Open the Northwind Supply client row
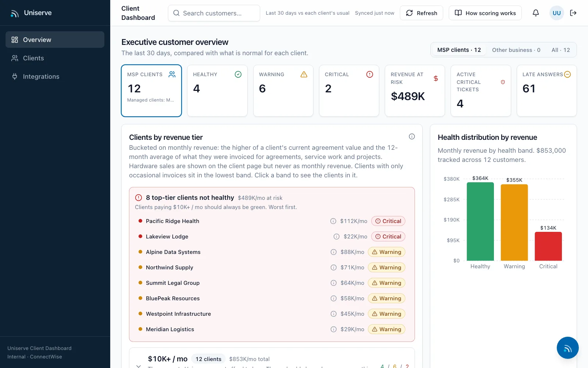588x368 pixels. (x=272, y=268)
